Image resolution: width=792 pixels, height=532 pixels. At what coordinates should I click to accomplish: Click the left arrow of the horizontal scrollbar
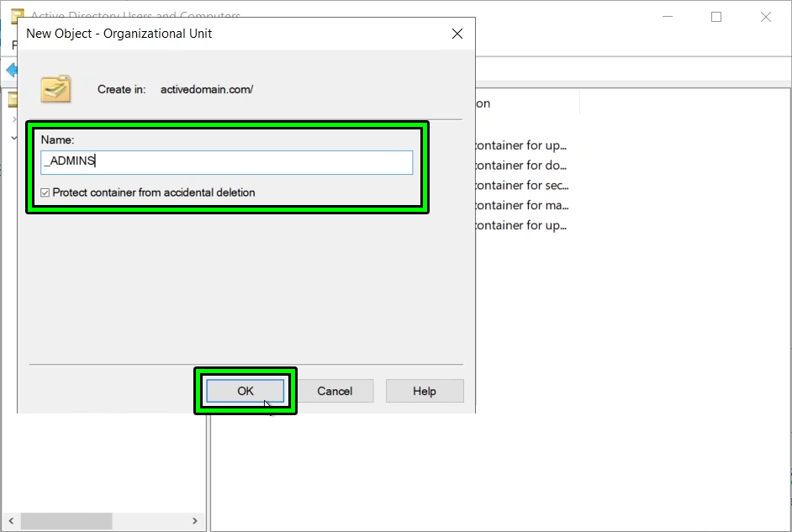point(12,521)
